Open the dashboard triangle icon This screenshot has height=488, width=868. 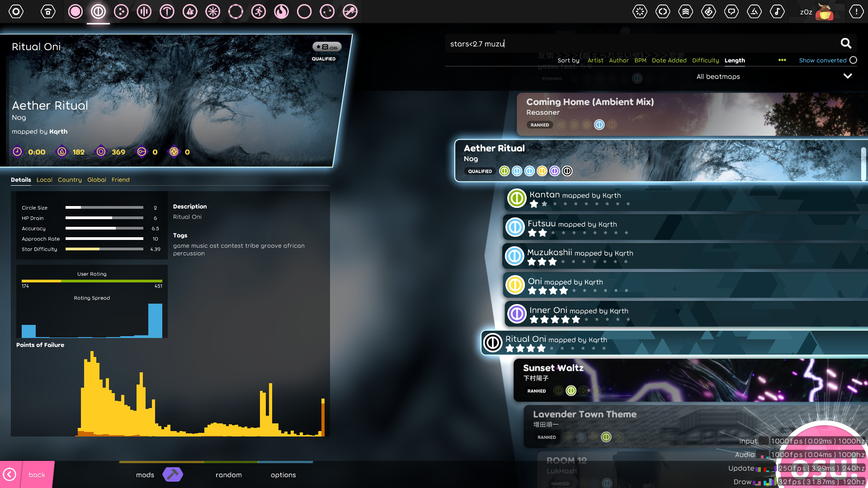pyautogui.click(x=754, y=11)
